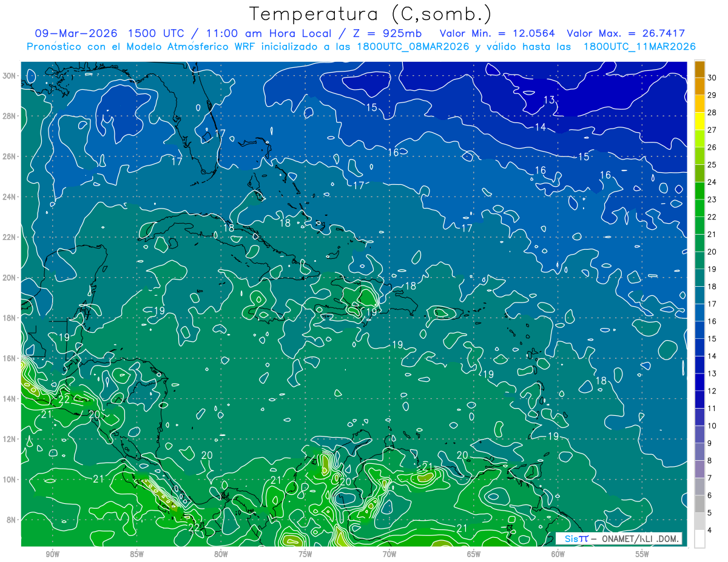728x562 pixels.
Task: Click the "18N" latitude axis label
Action: click(10, 318)
